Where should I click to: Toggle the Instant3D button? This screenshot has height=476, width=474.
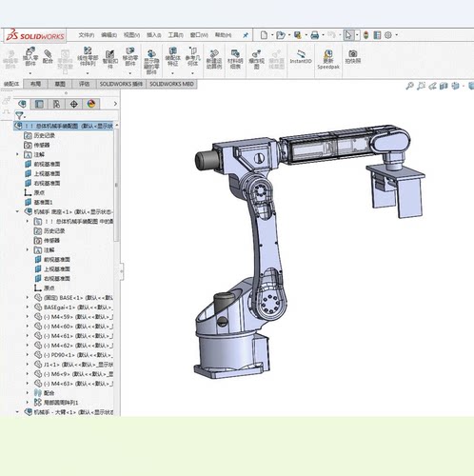tap(301, 56)
